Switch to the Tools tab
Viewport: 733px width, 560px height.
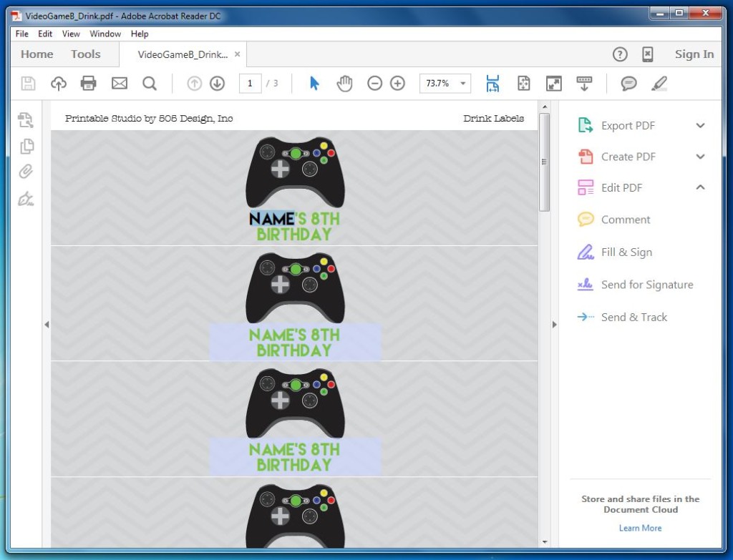click(x=85, y=54)
